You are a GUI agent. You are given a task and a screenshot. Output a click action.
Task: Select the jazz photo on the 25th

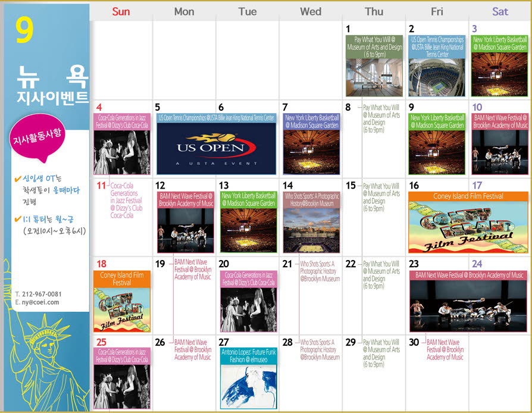tap(122, 387)
